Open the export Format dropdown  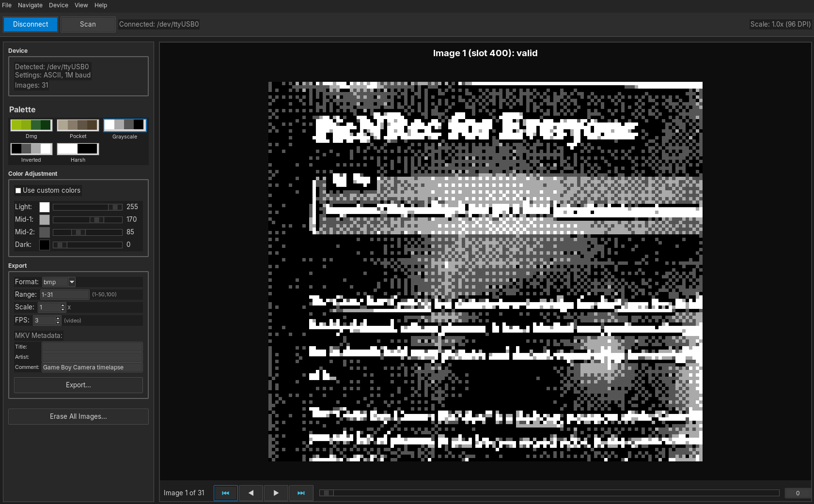click(59, 282)
